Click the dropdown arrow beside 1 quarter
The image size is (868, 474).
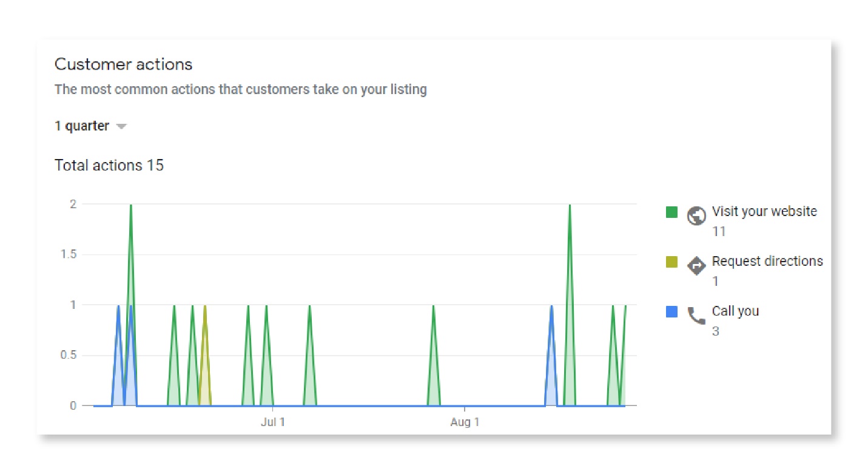(x=121, y=126)
